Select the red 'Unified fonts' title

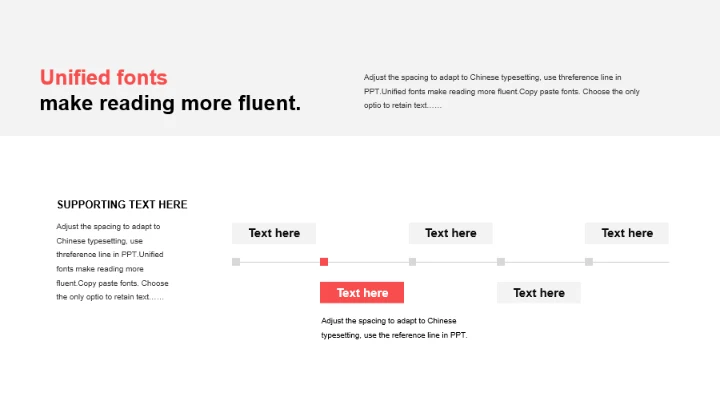(104, 77)
